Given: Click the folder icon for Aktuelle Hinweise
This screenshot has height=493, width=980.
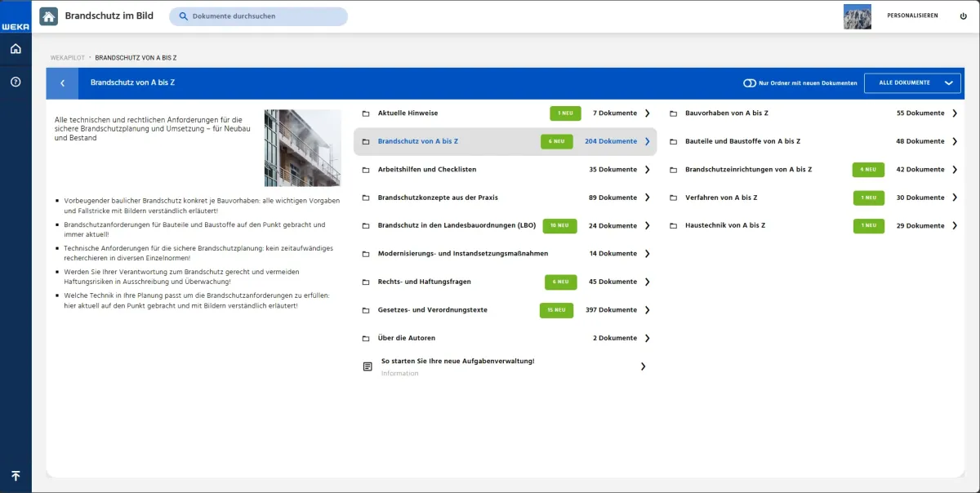Looking at the screenshot, I should click(366, 113).
